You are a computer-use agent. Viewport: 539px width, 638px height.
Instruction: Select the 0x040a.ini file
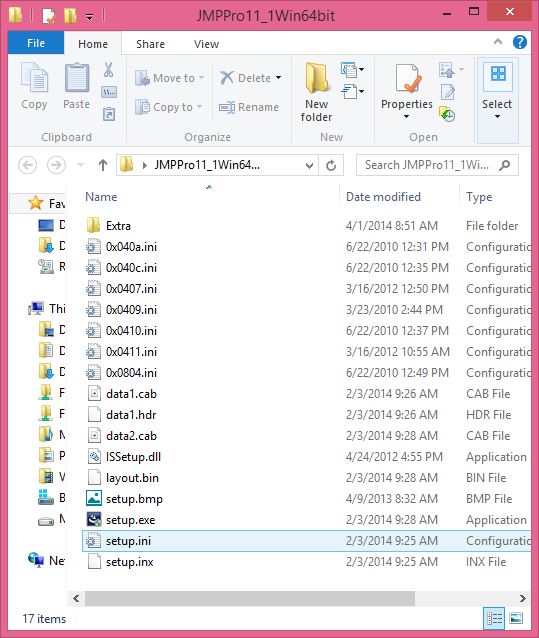[x=306, y=247]
